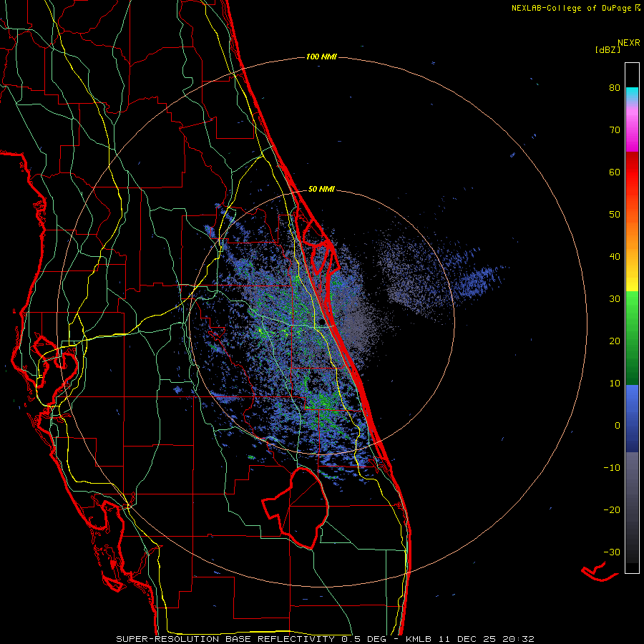Screen dimensions: 644x644
Task: Click the 40 value on the dBZ scale
Action: 615,257
